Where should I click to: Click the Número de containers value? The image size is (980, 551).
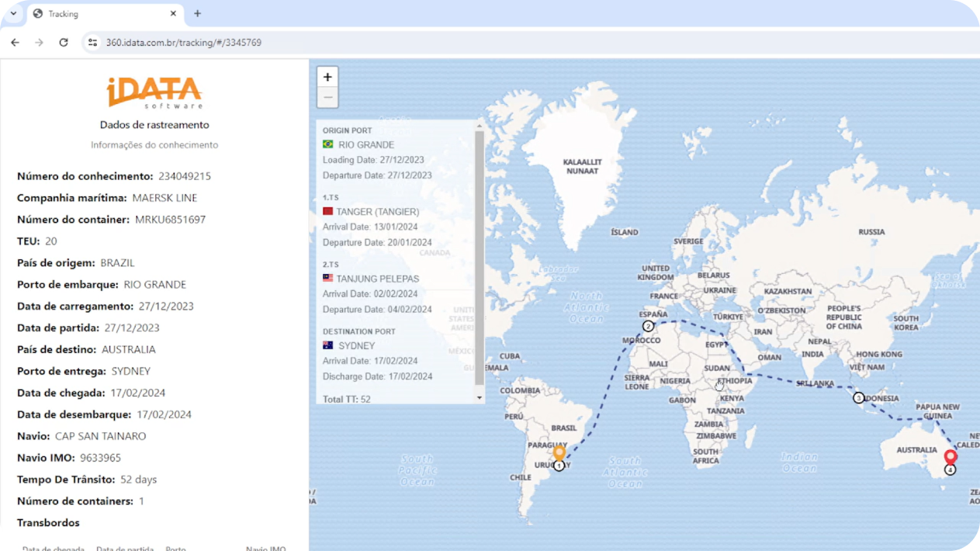pyautogui.click(x=141, y=501)
